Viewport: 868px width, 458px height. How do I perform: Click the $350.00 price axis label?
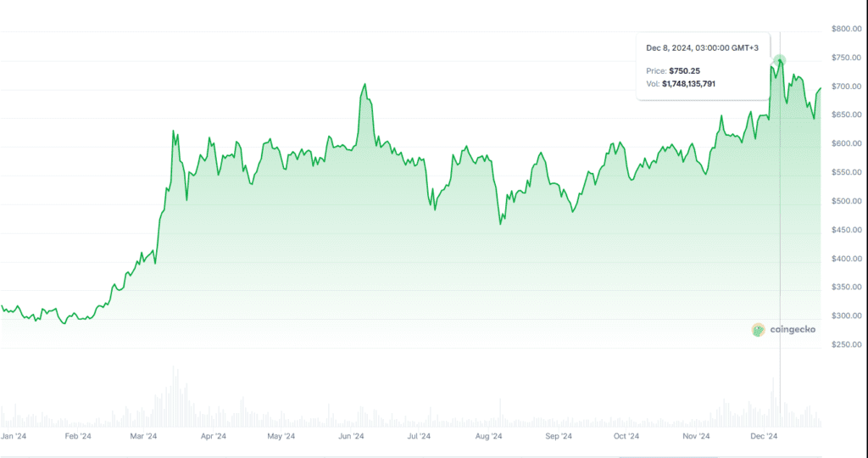pos(846,287)
